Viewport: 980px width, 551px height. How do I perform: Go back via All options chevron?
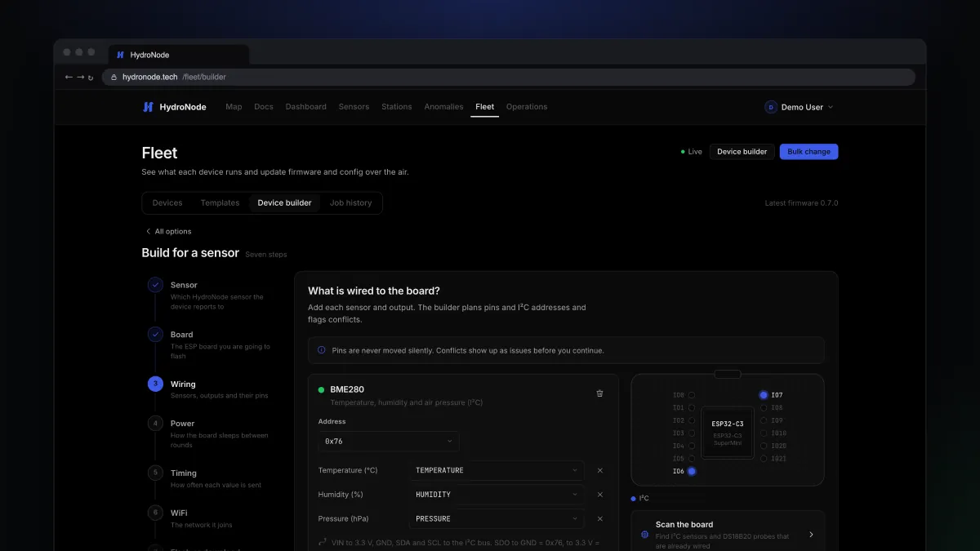click(148, 232)
